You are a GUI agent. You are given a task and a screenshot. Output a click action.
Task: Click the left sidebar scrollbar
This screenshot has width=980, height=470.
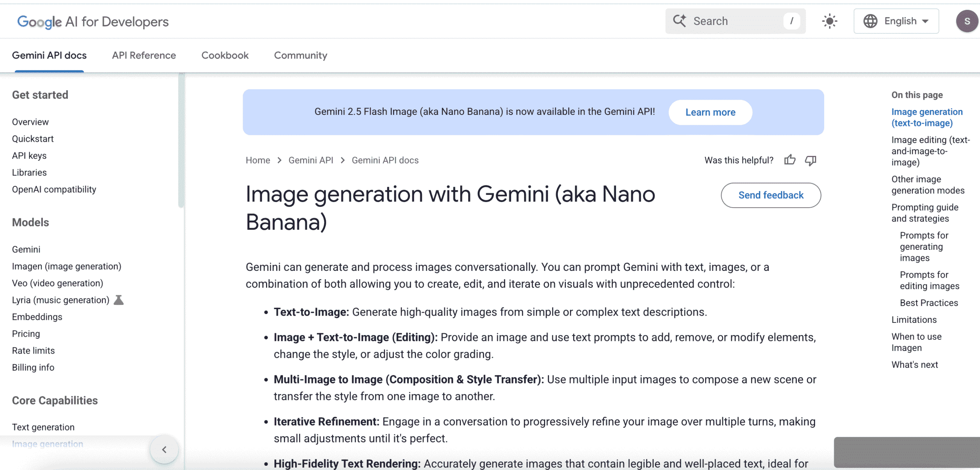181,140
